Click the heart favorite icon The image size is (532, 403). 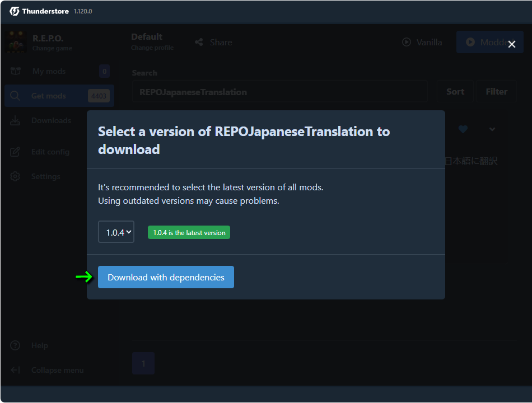pyautogui.click(x=463, y=129)
